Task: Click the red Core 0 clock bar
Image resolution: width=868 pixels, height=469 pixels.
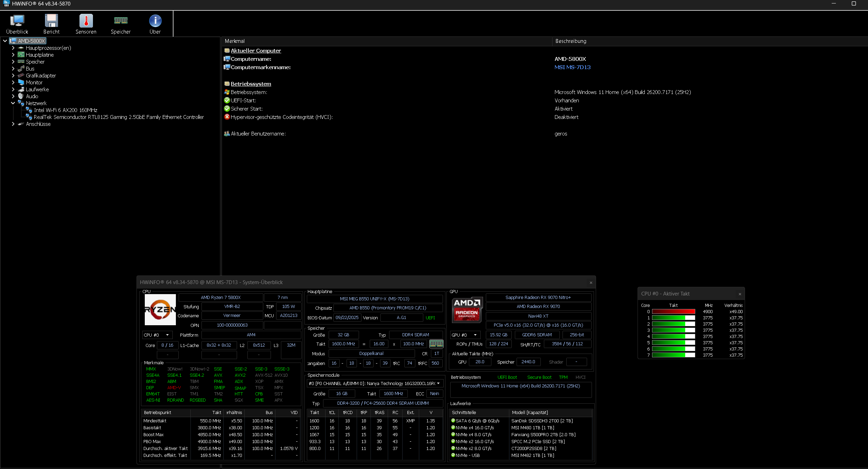Action: pyautogui.click(x=673, y=312)
